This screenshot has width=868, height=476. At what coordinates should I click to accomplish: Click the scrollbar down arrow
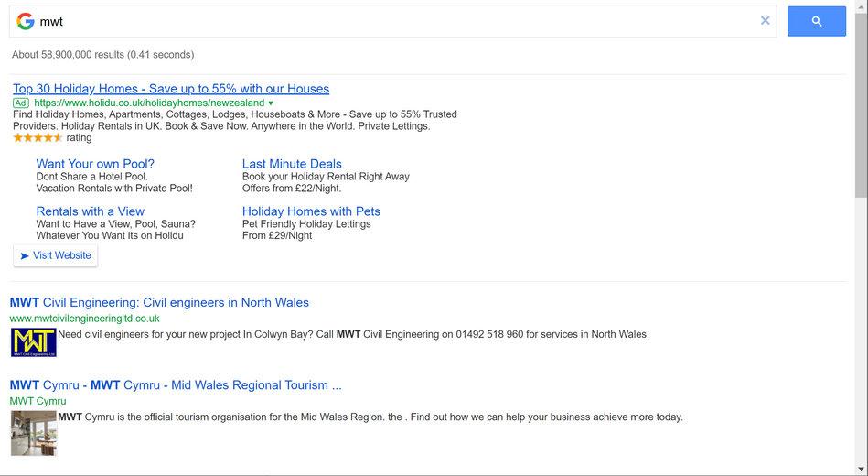861,469
